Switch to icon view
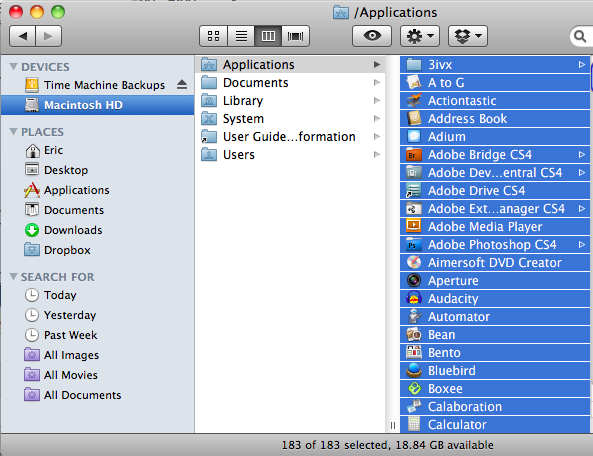The image size is (593, 456). tap(214, 36)
